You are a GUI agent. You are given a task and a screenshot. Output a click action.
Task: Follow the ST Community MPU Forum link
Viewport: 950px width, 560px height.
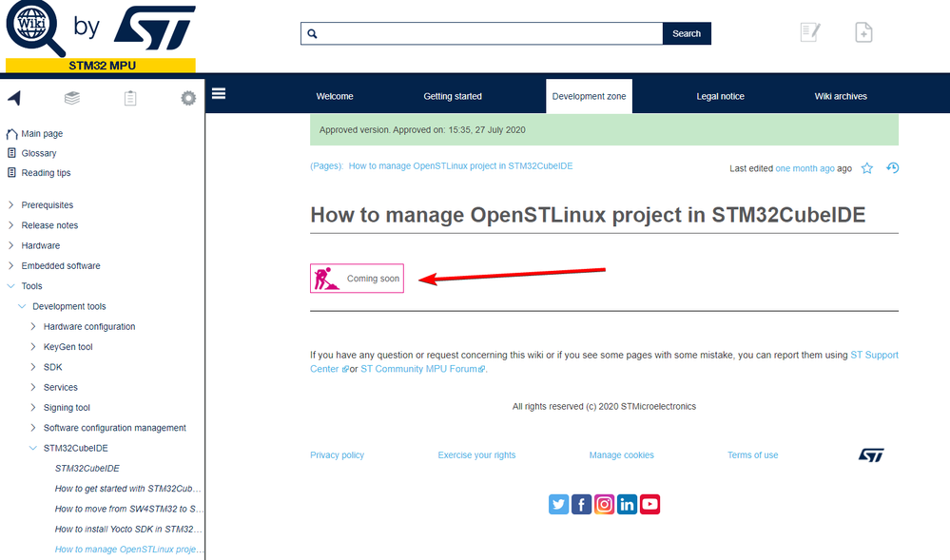422,369
